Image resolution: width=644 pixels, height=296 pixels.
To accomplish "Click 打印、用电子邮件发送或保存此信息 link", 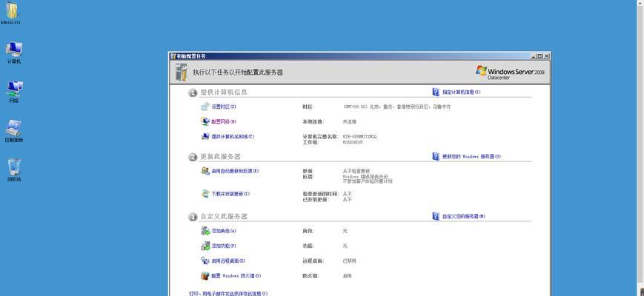I will coord(228,293).
